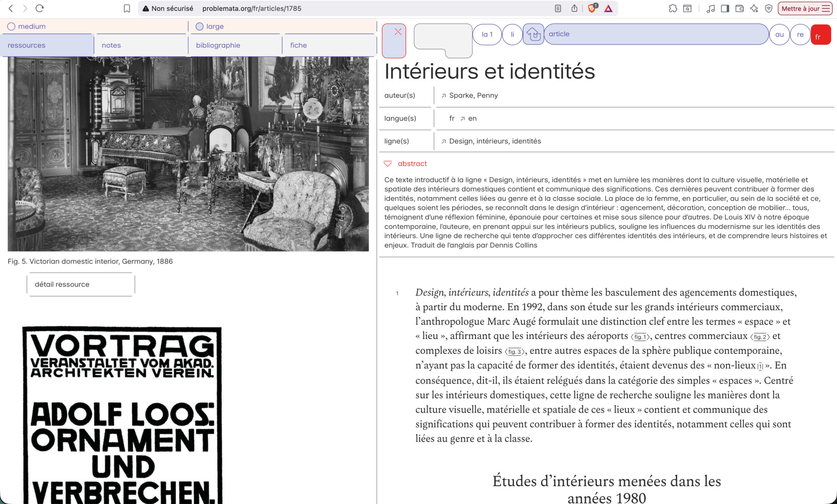Image resolution: width=837 pixels, height=504 pixels.
Task: Open the browser share icon
Action: pos(574,8)
